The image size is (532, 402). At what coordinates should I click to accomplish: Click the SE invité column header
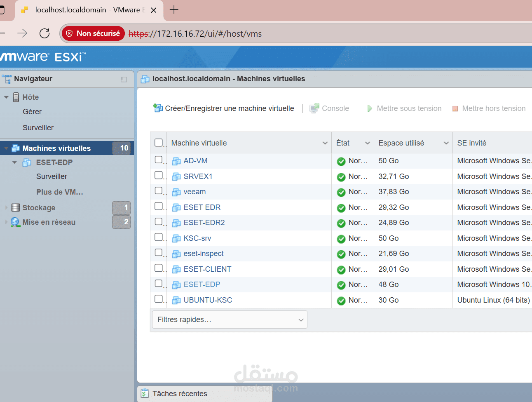point(472,143)
